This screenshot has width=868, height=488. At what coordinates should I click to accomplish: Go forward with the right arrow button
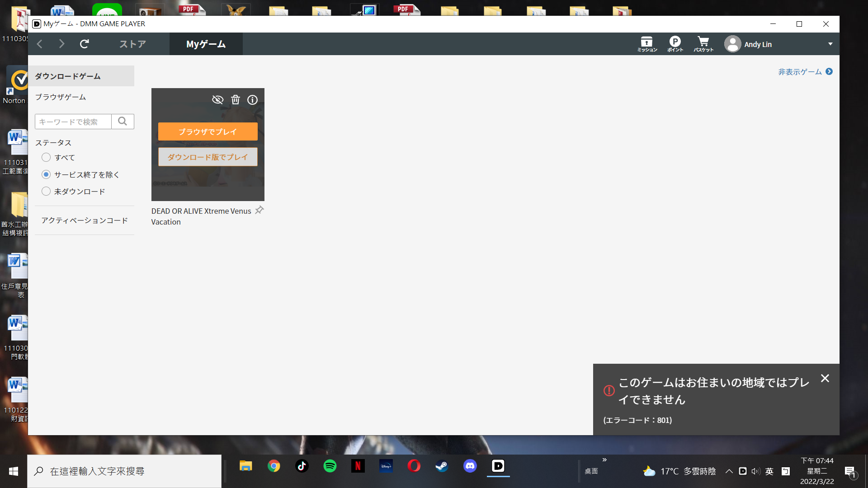[x=62, y=44]
